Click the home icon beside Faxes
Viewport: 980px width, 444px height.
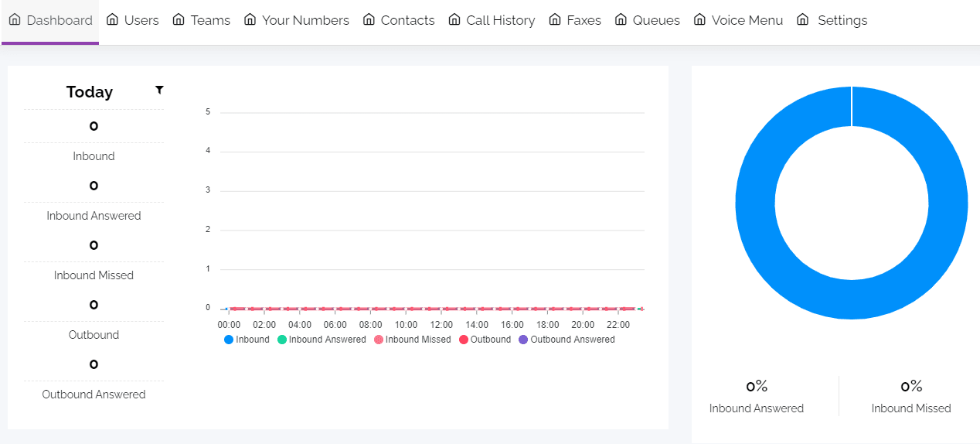pos(555,19)
